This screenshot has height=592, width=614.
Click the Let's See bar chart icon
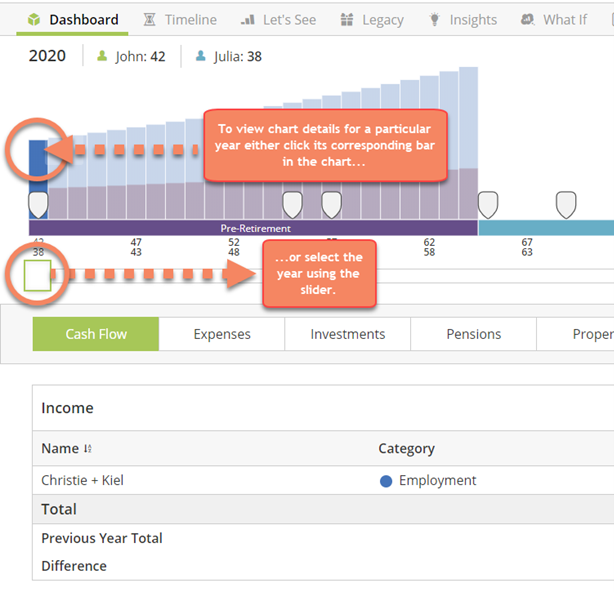coord(247,20)
